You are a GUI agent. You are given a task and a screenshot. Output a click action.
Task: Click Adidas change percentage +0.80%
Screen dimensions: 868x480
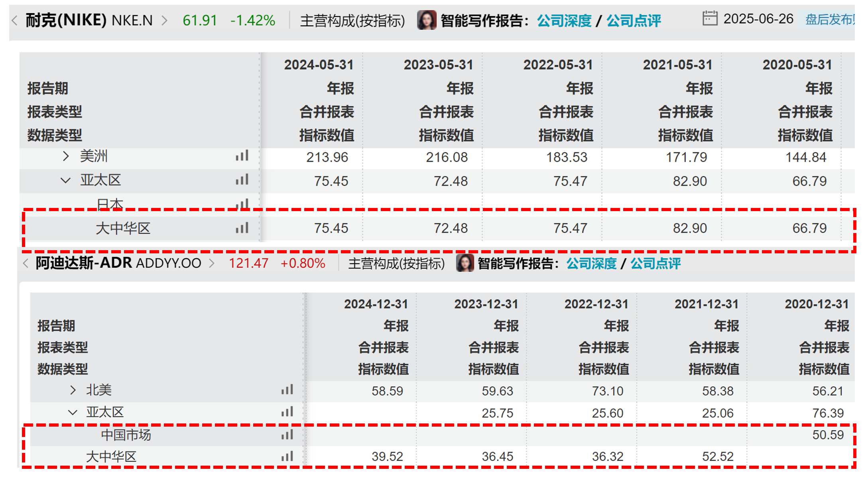tap(303, 263)
